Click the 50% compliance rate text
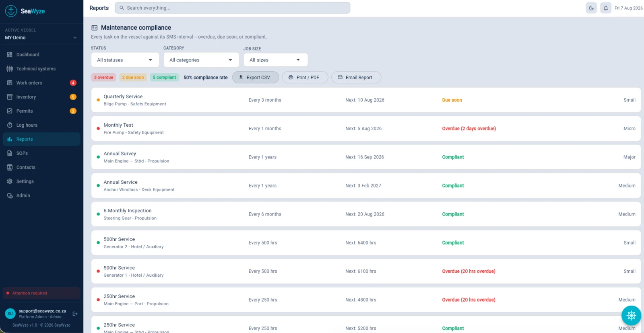Image resolution: width=644 pixels, height=333 pixels. click(206, 78)
